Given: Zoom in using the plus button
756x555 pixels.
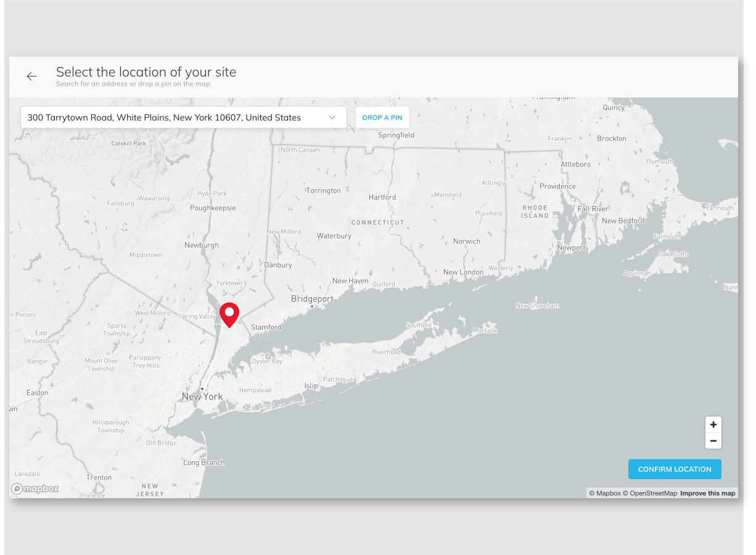Looking at the screenshot, I should [x=713, y=424].
